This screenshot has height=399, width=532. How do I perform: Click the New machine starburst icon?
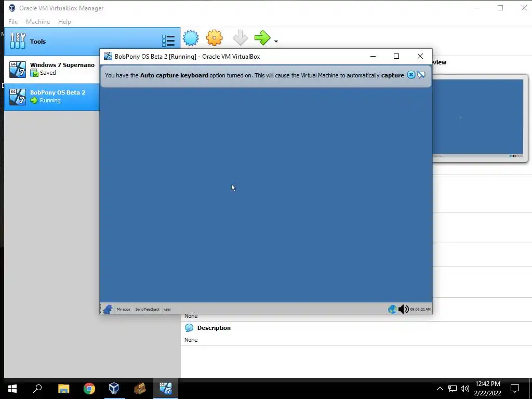[191, 37]
